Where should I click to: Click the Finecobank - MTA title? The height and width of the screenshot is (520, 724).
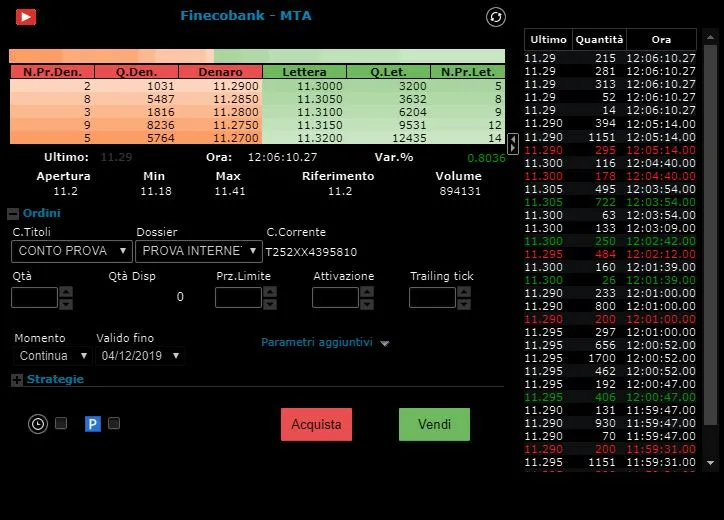pos(246,16)
